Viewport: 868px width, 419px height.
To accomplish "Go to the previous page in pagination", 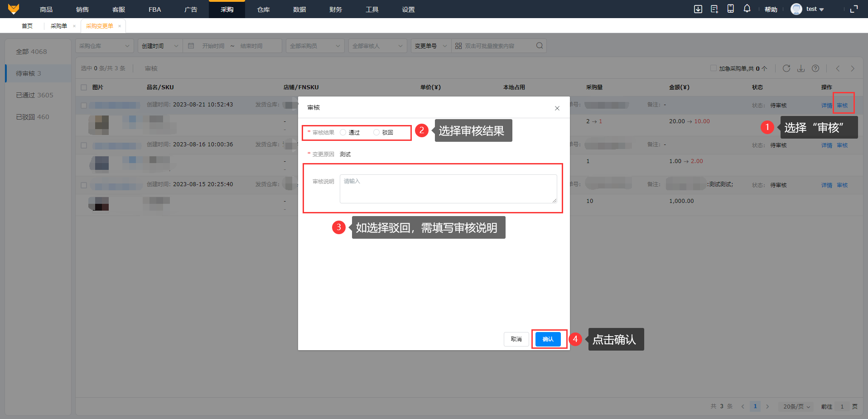I will (743, 406).
